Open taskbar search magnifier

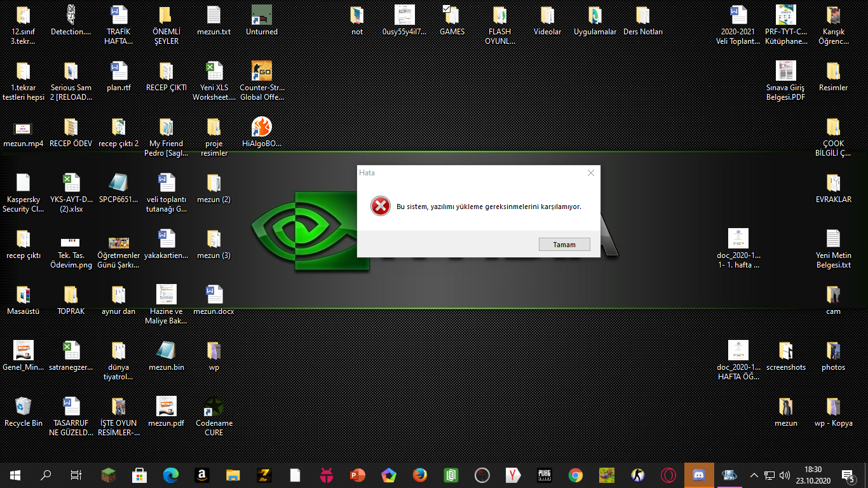[x=46, y=475]
